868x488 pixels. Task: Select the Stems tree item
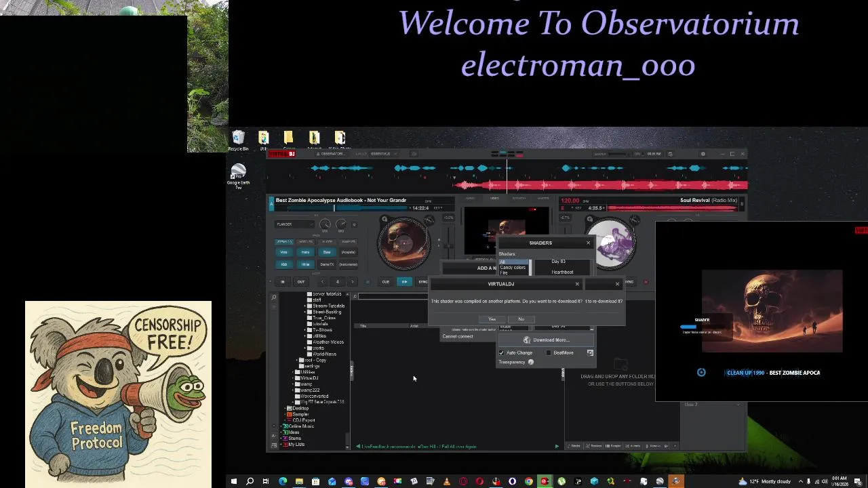294,439
